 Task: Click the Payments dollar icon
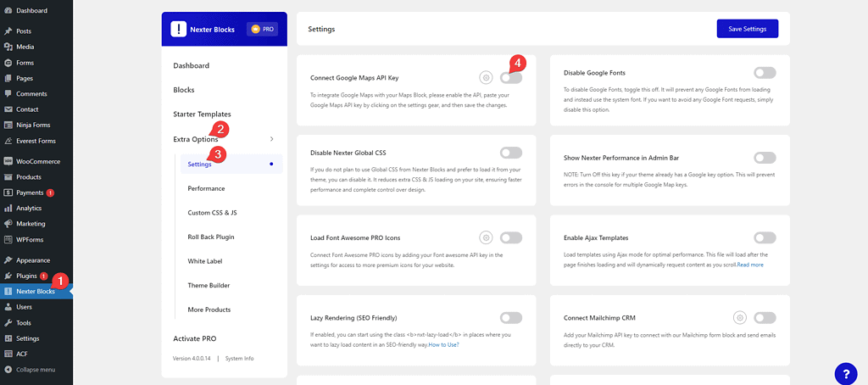pos(8,192)
